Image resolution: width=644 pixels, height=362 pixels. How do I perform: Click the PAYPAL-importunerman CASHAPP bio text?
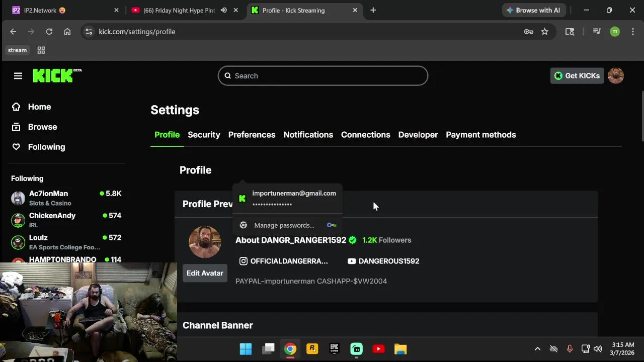tap(311, 281)
